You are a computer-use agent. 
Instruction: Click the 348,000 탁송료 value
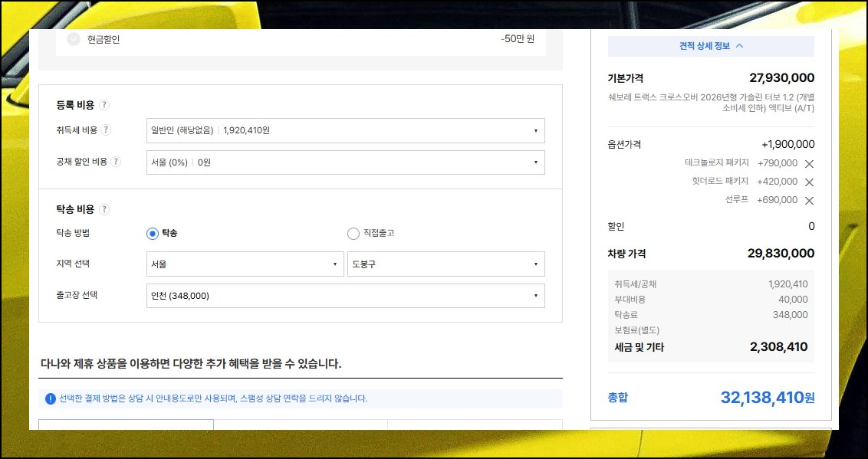790,315
